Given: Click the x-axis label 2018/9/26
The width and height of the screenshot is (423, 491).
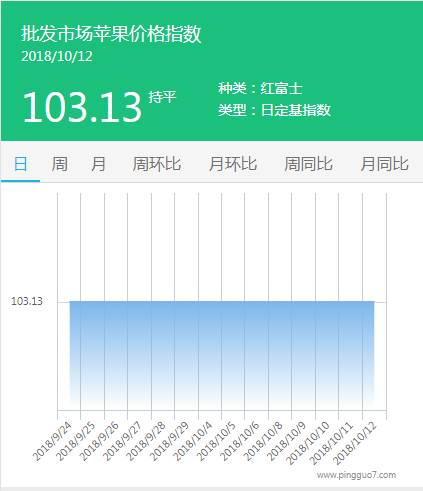Looking at the screenshot, I should (x=99, y=441).
